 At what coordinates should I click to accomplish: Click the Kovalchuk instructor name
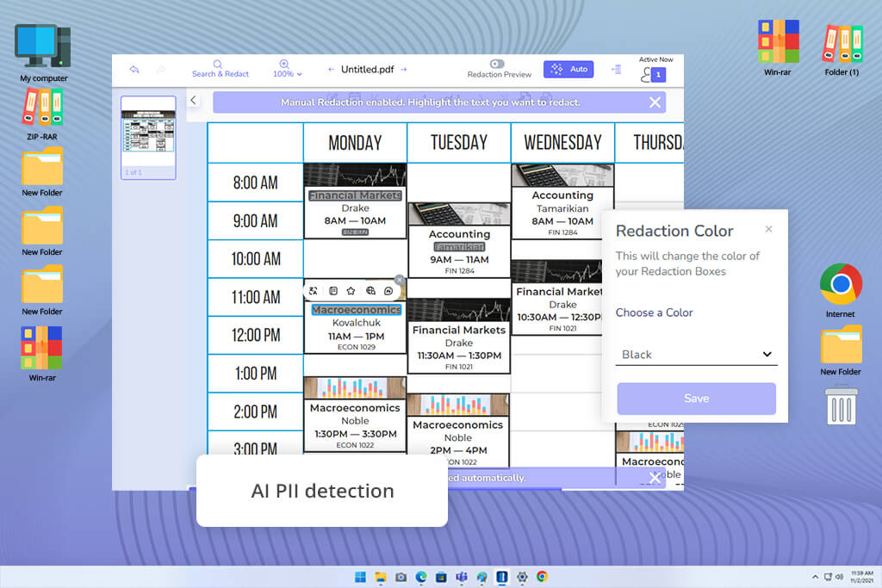coord(356,323)
